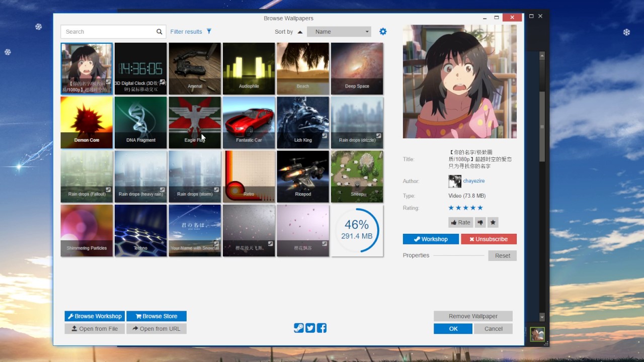Image resolution: width=644 pixels, height=362 pixels.
Task: Open the filter results funnel icon
Action: (209, 31)
